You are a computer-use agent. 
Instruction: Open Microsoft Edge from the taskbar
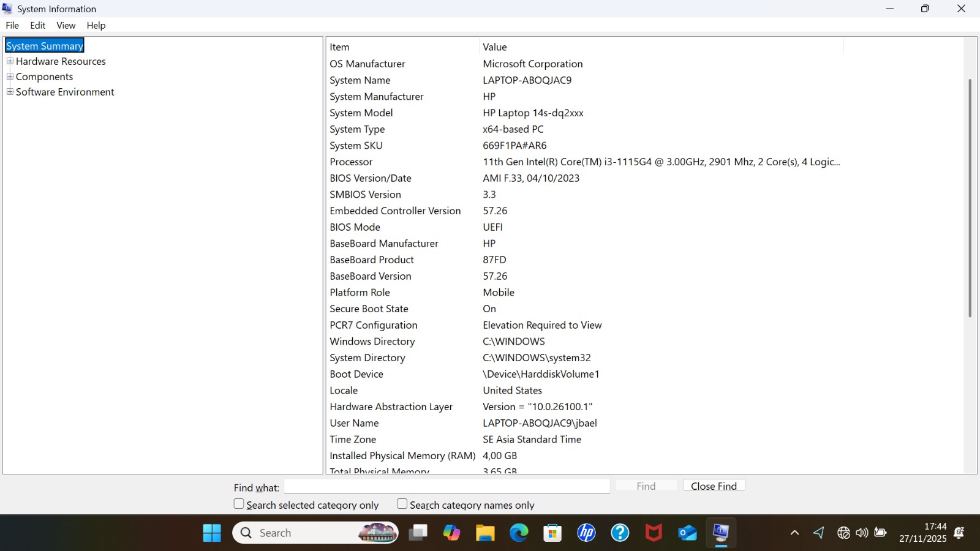(x=519, y=533)
